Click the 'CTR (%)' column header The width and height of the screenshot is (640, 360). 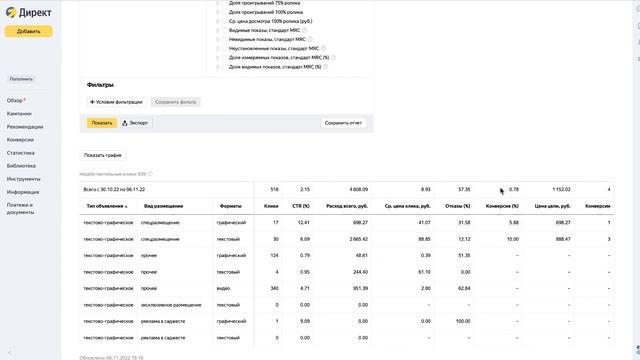301,207
